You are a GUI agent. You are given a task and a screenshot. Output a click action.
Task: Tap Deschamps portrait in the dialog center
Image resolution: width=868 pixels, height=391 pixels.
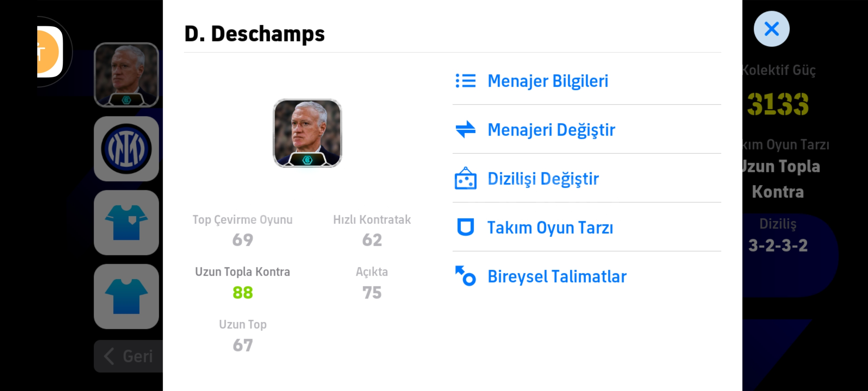click(307, 133)
